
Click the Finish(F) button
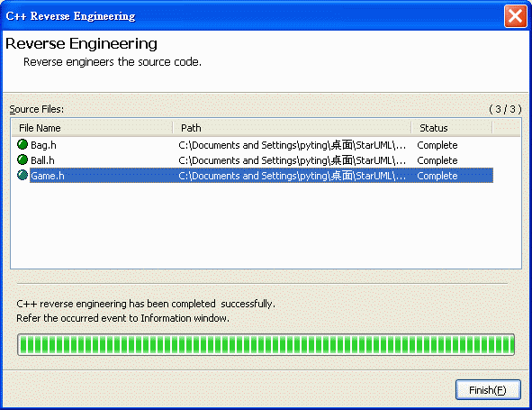[x=488, y=390]
